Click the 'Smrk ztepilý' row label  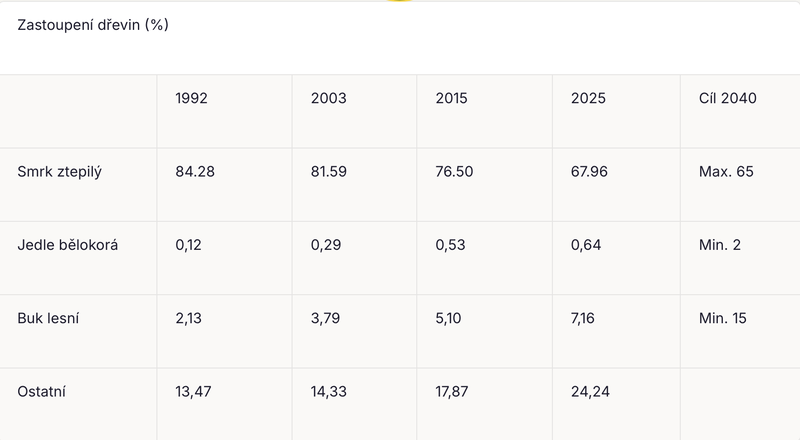point(60,172)
